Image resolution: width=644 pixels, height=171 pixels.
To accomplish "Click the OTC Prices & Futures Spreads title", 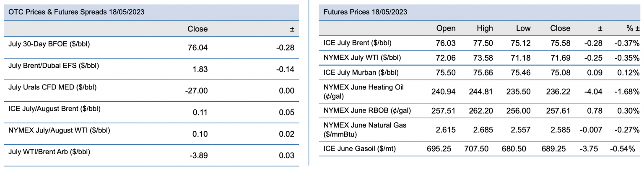I will 76,12.
